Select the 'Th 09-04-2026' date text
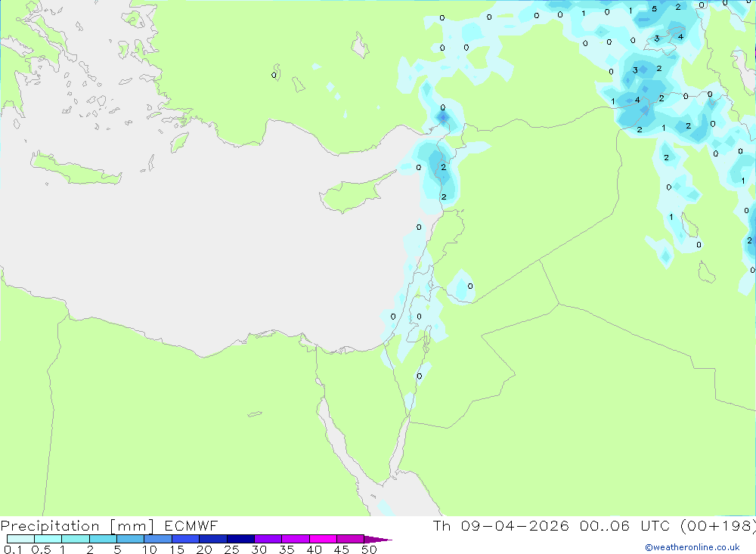 [501, 525]
